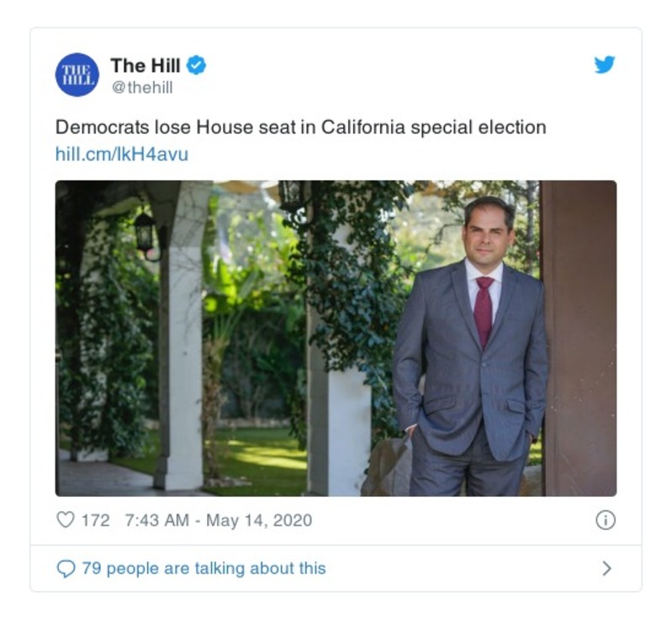
Task: Click the tweet headline text about Democrats
Action: [x=300, y=128]
